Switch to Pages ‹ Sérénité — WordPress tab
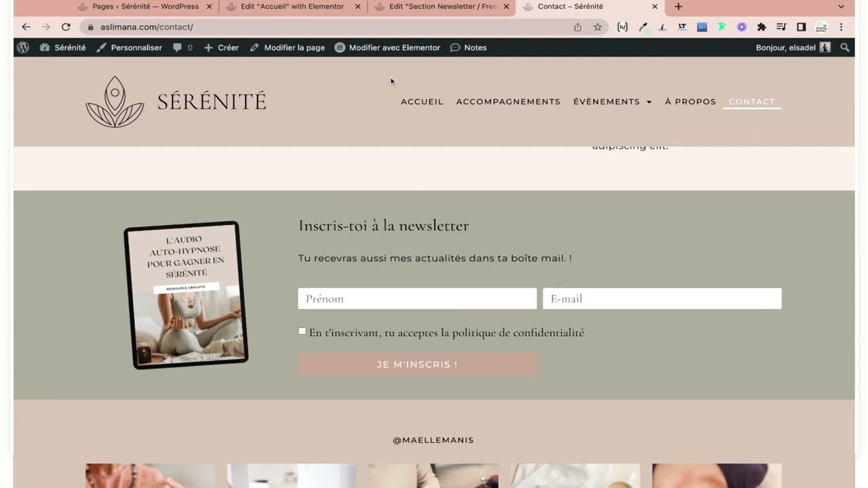The height and width of the screenshot is (488, 868). click(145, 7)
